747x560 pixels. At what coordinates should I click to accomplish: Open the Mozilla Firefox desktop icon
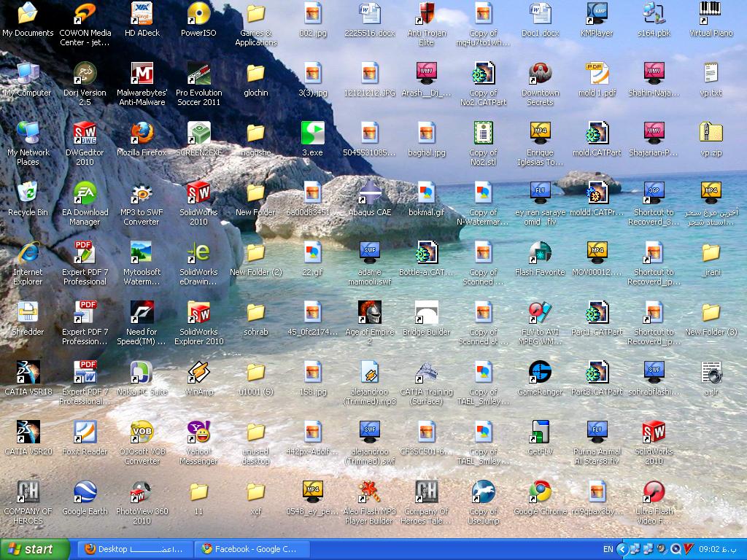(x=142, y=133)
